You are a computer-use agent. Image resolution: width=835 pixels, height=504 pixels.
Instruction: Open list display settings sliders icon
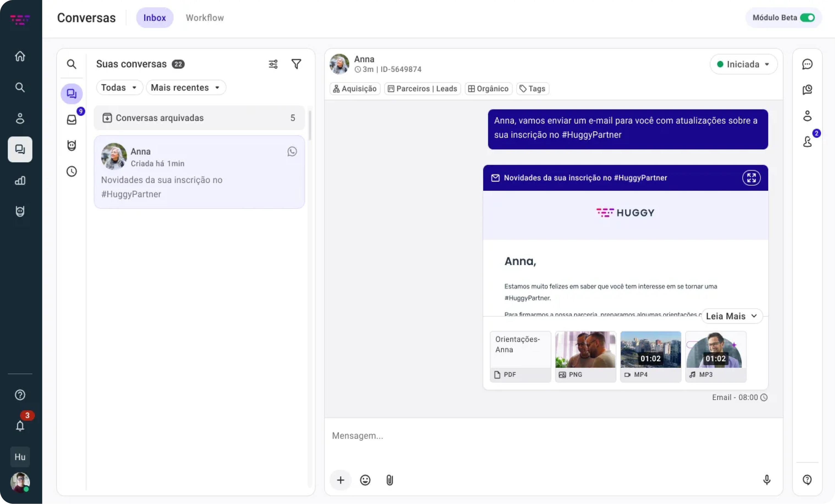click(273, 64)
